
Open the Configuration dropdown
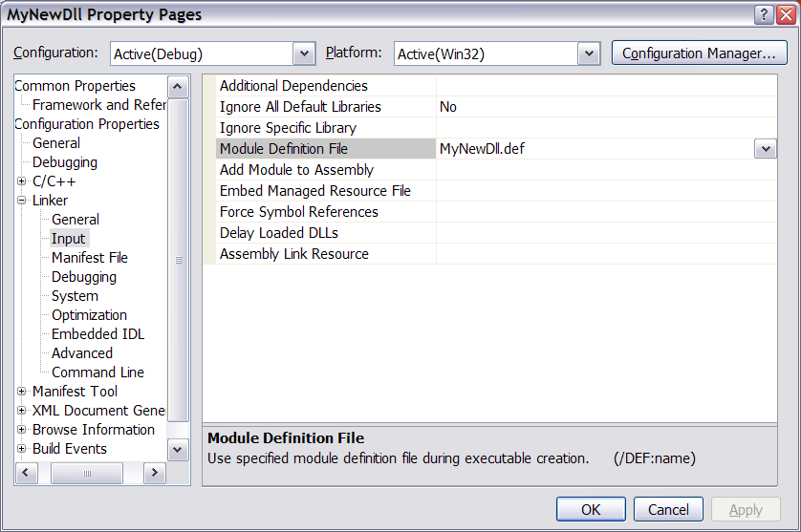(x=304, y=54)
